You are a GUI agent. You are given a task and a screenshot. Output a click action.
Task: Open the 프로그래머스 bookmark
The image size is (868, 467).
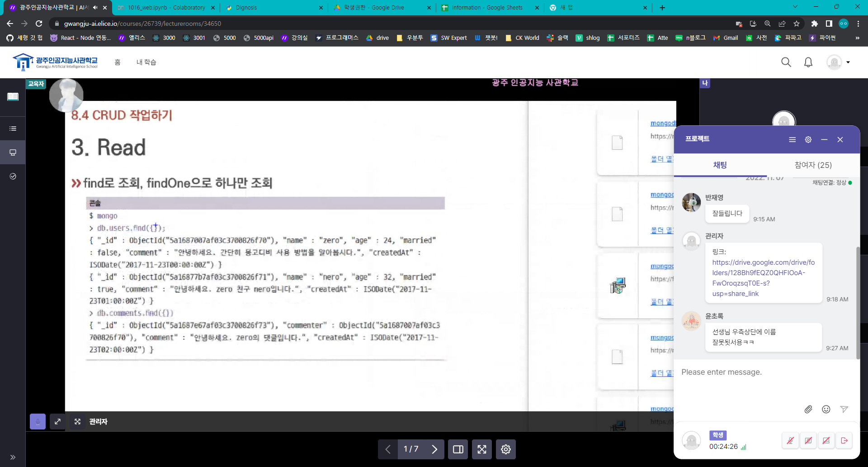click(337, 38)
